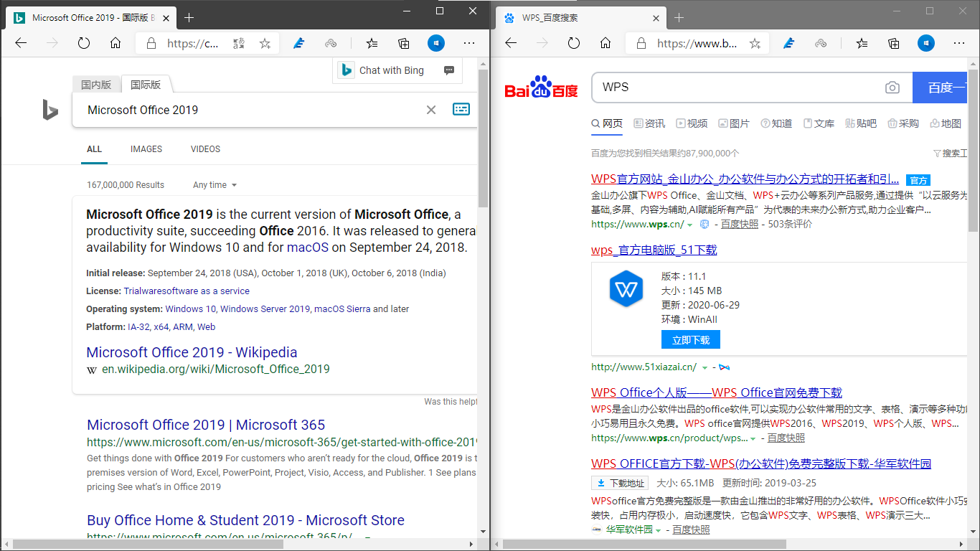Open the Any time filter dropdown
Viewport: 980px width, 551px height.
212,184
